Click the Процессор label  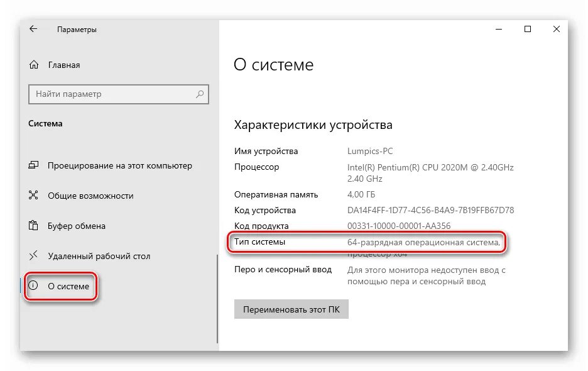point(256,167)
